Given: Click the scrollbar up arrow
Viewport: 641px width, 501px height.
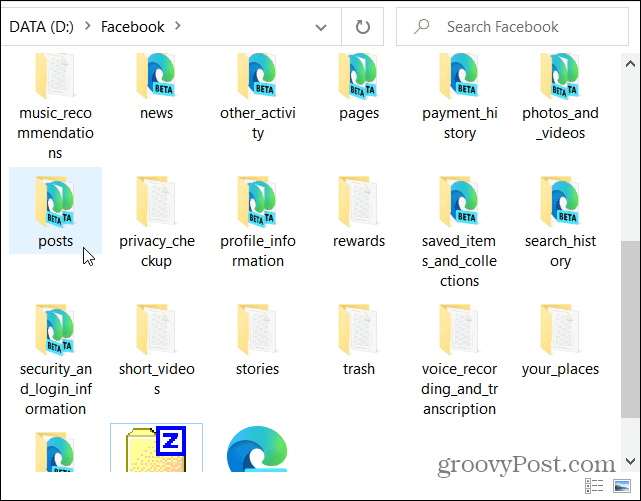Looking at the screenshot, I should [x=630, y=64].
